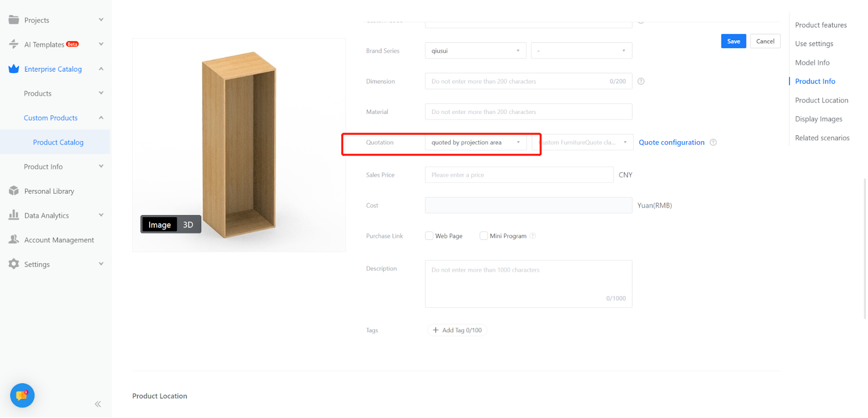Open Personal Library

[49, 191]
